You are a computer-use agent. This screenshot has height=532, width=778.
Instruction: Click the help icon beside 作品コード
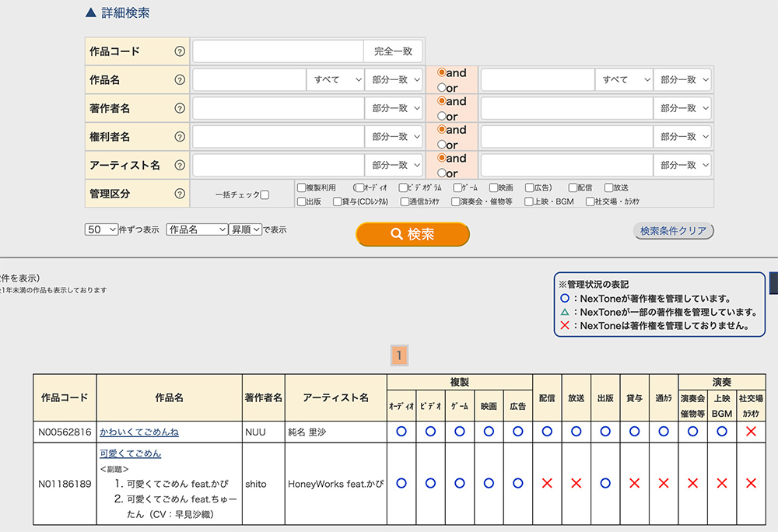(180, 51)
